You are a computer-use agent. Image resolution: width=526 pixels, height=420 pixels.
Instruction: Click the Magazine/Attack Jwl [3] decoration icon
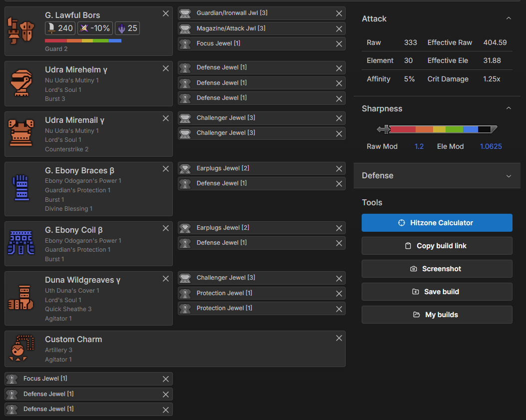185,29
